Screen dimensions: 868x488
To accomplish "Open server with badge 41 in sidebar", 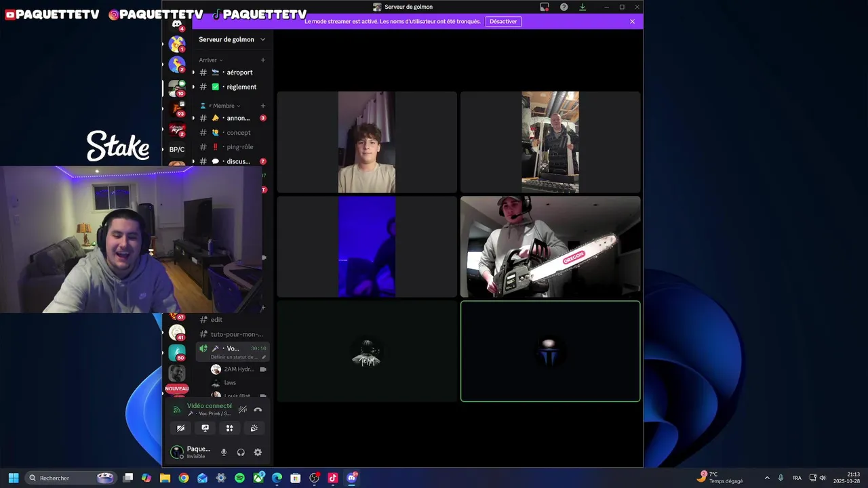I will click(177, 332).
